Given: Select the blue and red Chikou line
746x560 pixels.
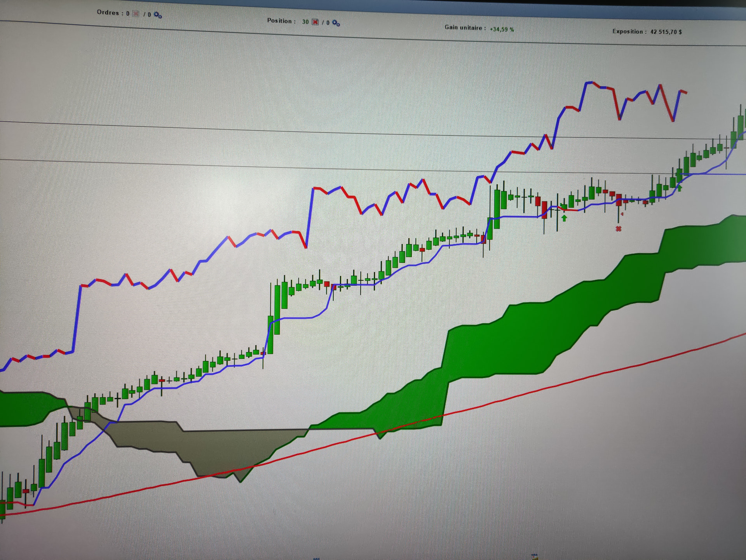Looking at the screenshot, I should pos(218,249).
